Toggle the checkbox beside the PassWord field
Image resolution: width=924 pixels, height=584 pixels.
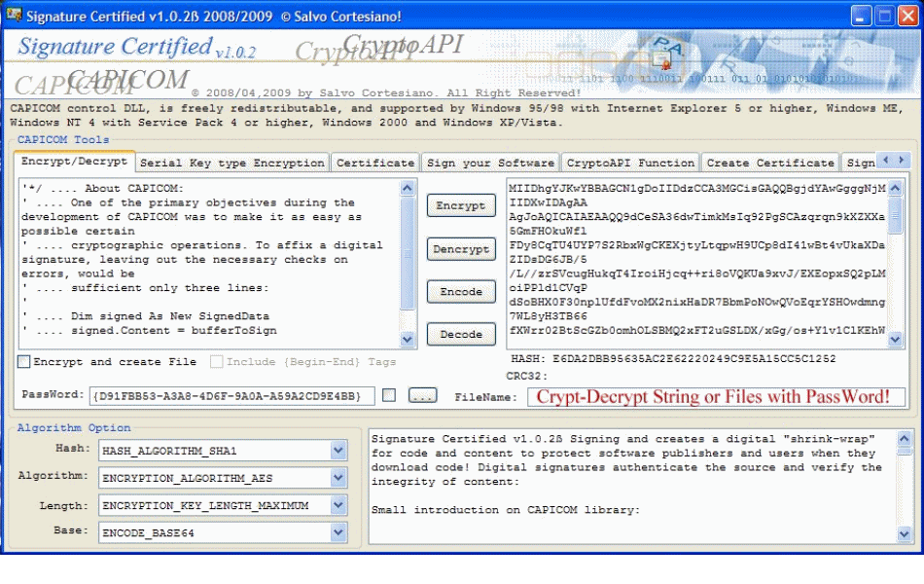389,395
